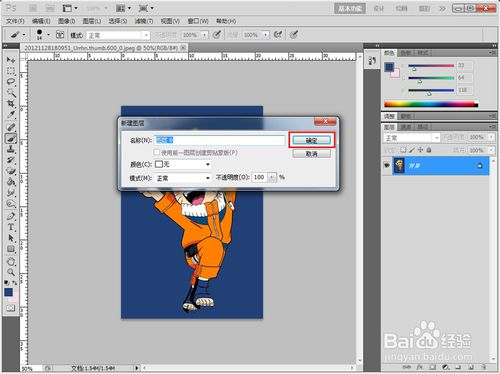The image size is (500, 374).
Task: Click the new adjustment layer icon
Action: click(446, 367)
